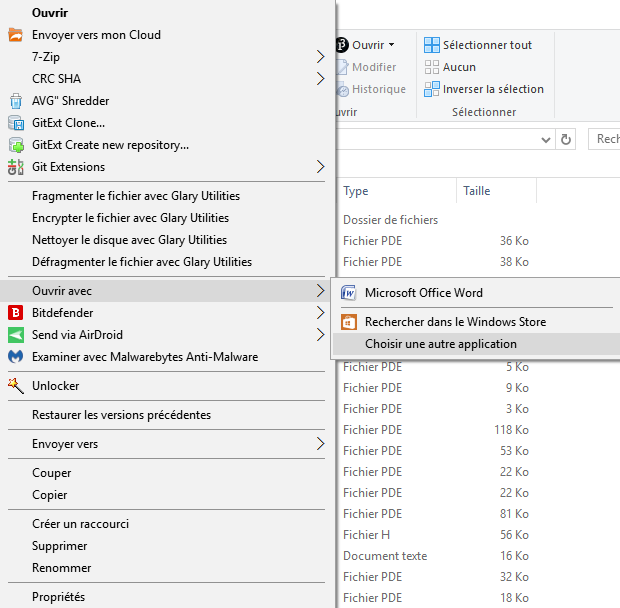Choose Renommer in the context menu
620x608 pixels.
pos(62,568)
